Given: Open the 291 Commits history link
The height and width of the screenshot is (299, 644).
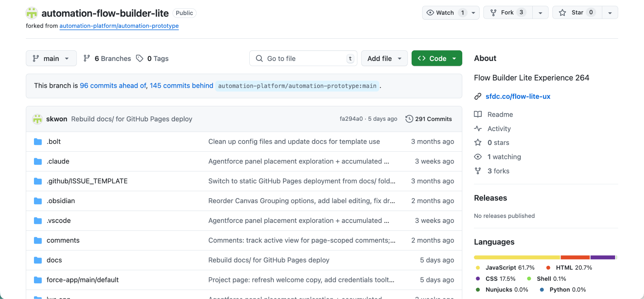Looking at the screenshot, I should click(429, 119).
